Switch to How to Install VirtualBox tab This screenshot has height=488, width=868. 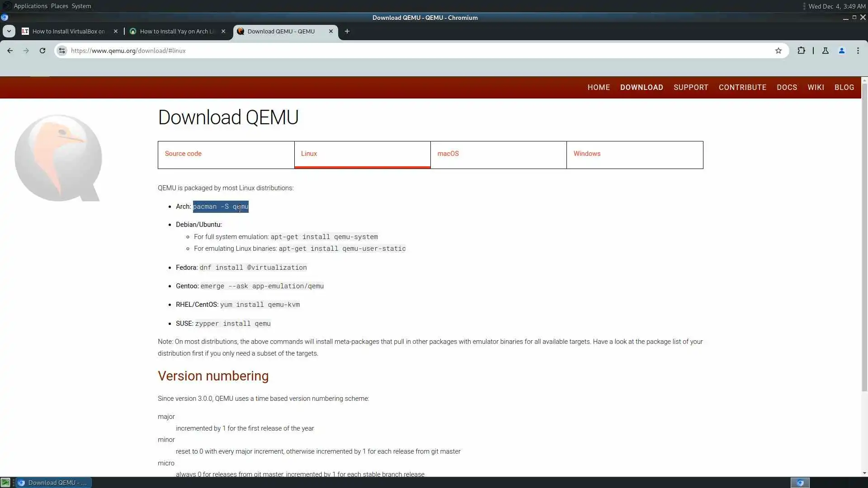tap(68, 31)
